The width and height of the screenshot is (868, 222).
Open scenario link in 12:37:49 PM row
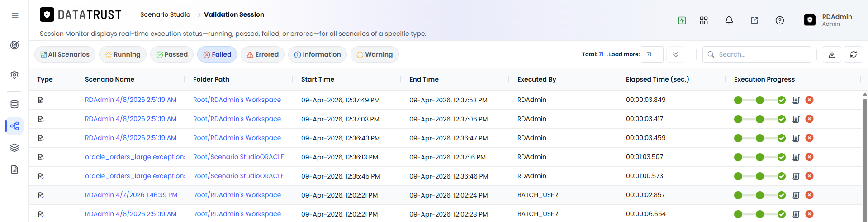(x=131, y=100)
